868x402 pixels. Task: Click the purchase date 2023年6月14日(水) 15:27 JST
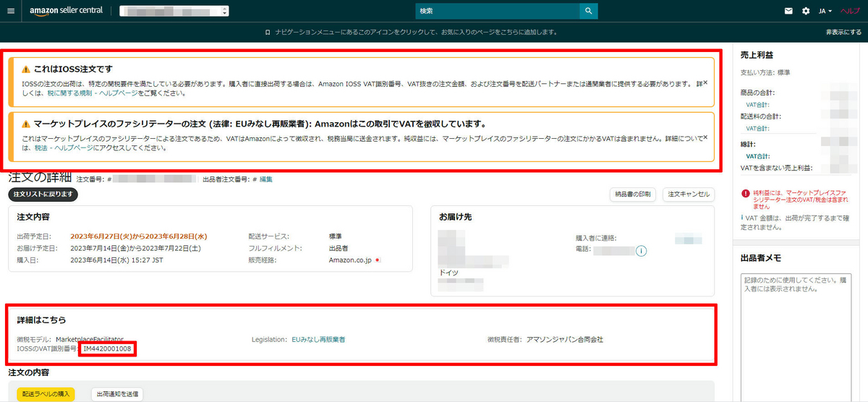(118, 260)
